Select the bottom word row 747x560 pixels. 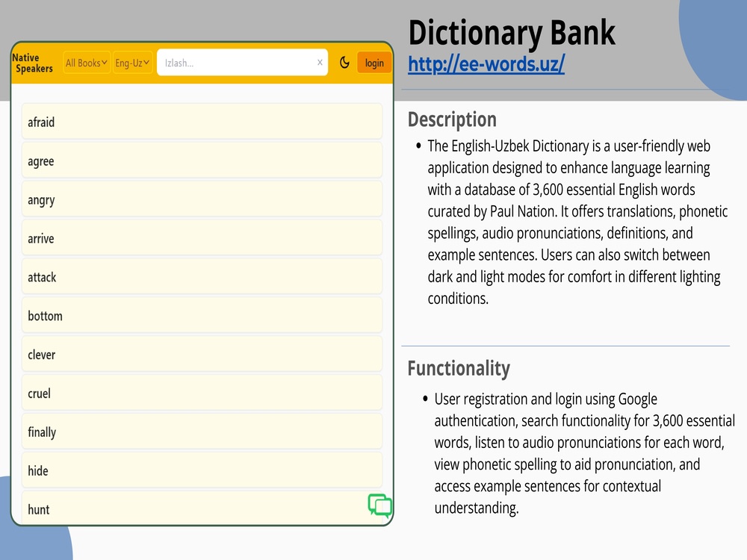point(202,316)
